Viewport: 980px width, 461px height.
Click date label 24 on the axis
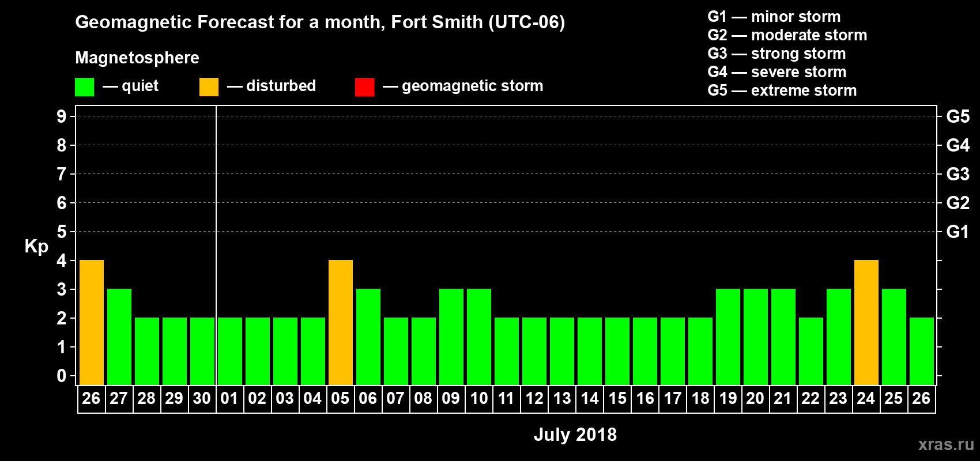pyautogui.click(x=866, y=398)
